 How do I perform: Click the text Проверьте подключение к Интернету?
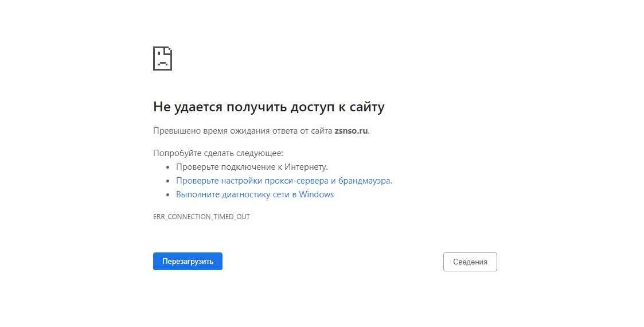point(252,167)
